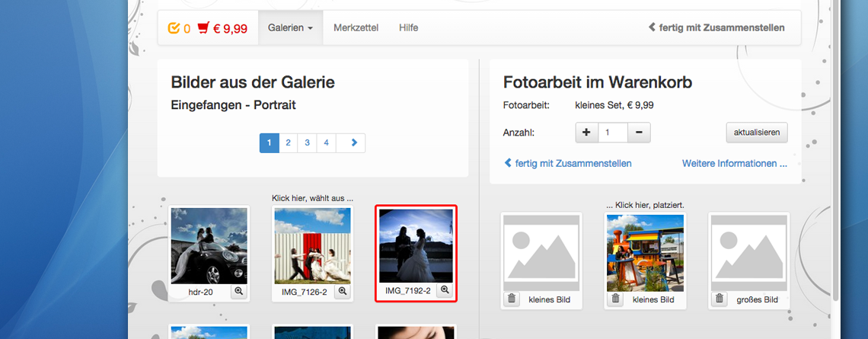This screenshot has width=868, height=339.
Task: Select the IMG_7192-2 thumbnail image
Action: pos(416,245)
